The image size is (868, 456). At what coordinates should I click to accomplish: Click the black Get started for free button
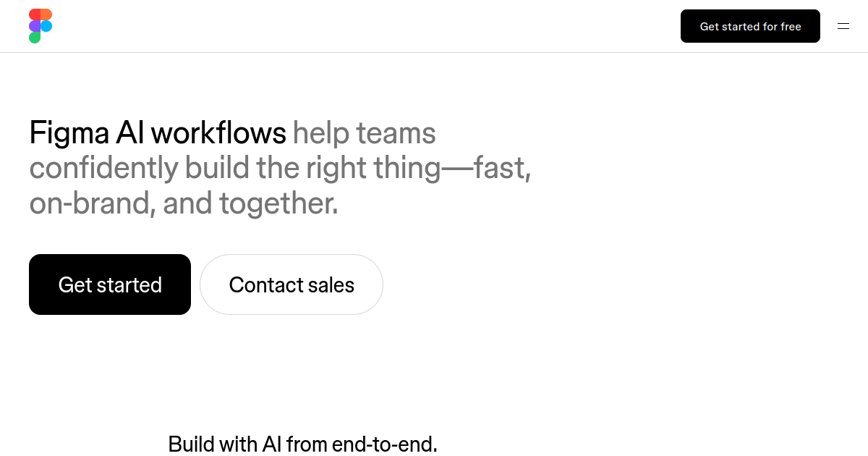click(750, 26)
